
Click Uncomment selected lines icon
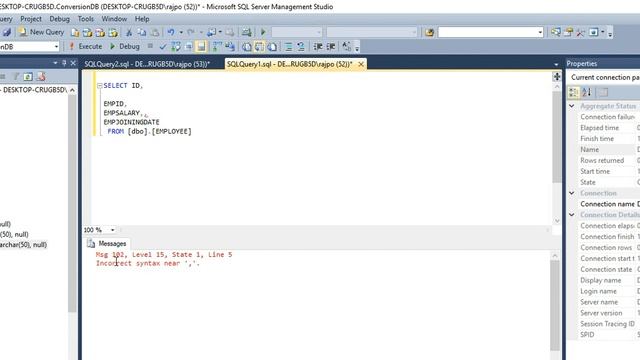[301, 47]
